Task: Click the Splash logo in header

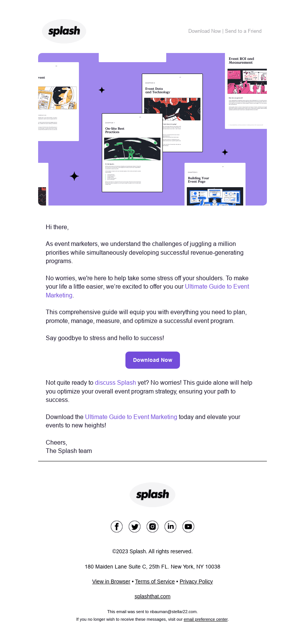Action: tap(64, 31)
